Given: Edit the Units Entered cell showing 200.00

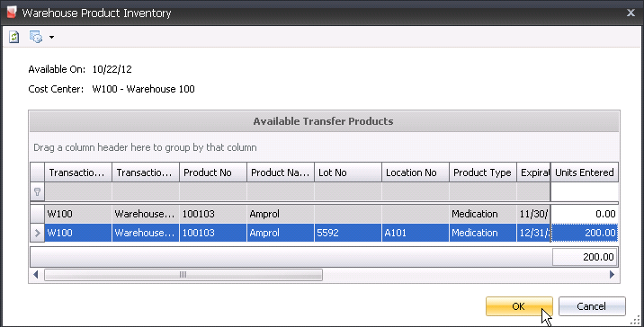Looking at the screenshot, I should pyautogui.click(x=585, y=233).
